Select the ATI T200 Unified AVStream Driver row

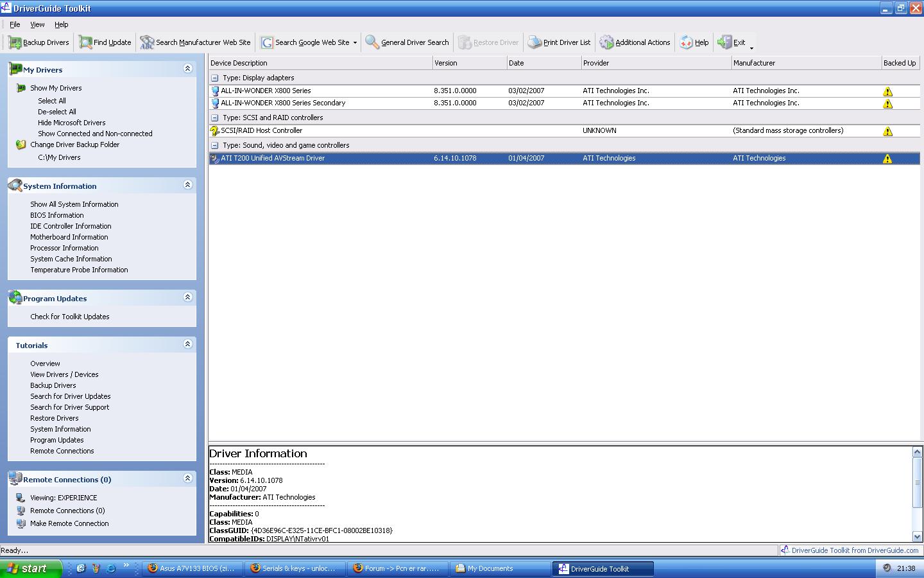point(564,159)
